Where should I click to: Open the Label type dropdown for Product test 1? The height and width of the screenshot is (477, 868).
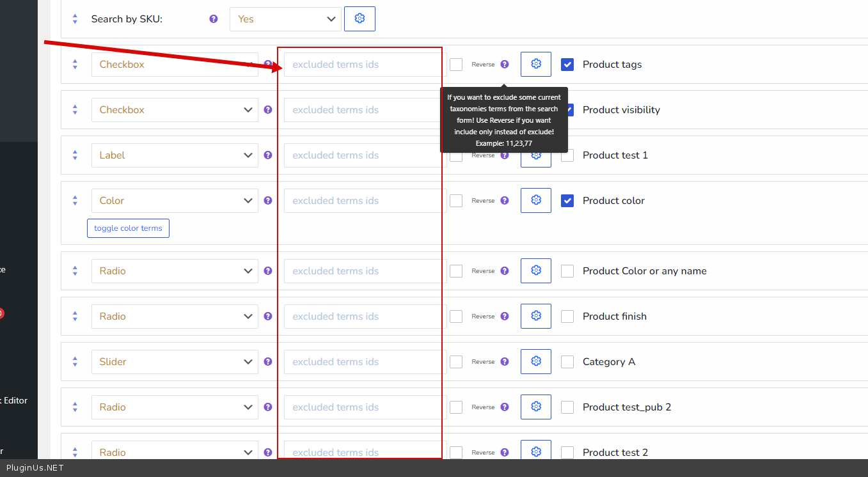[175, 155]
